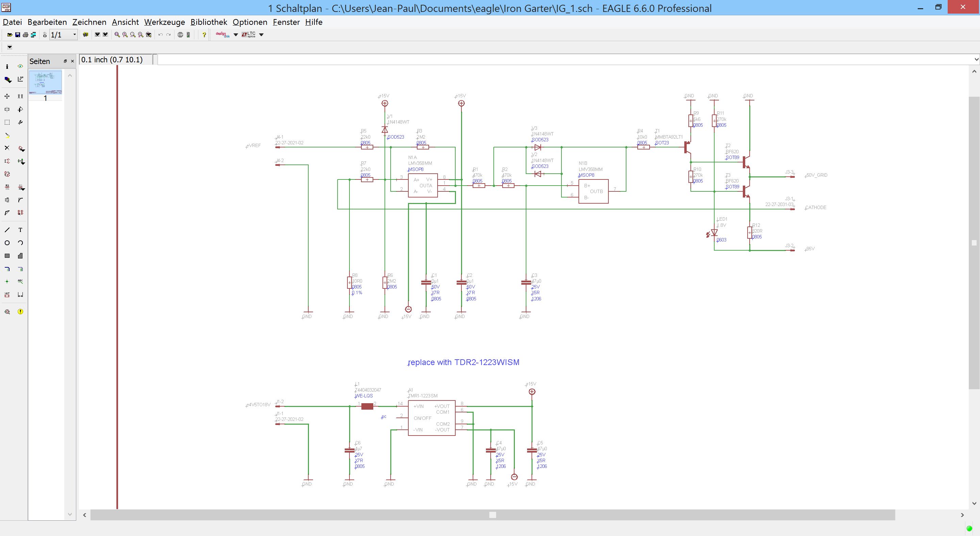Select the Arc drawing tool
The height and width of the screenshot is (536, 980).
[x=20, y=243]
